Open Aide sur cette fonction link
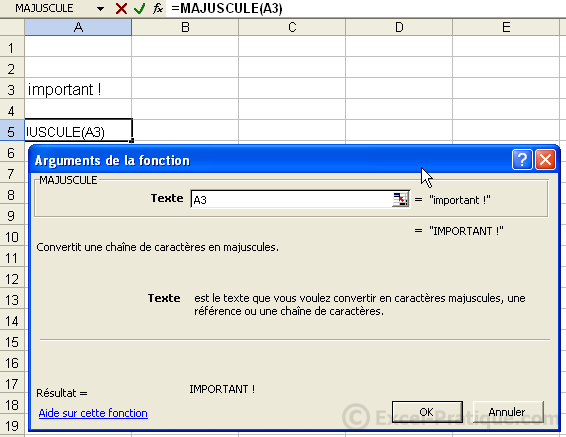Screen dimensions: 566x437 [93, 413]
